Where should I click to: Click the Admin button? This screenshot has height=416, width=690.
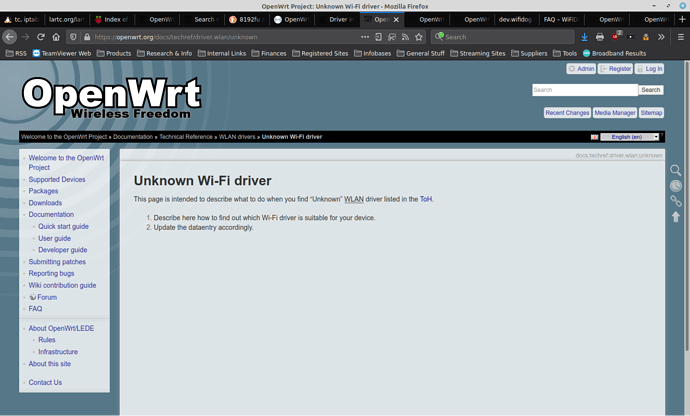click(x=581, y=69)
